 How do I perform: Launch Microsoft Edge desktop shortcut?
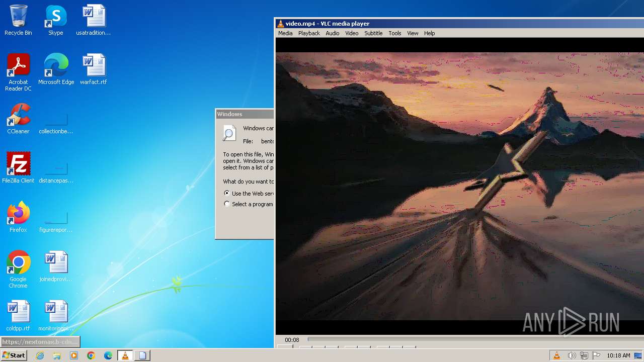tap(56, 69)
